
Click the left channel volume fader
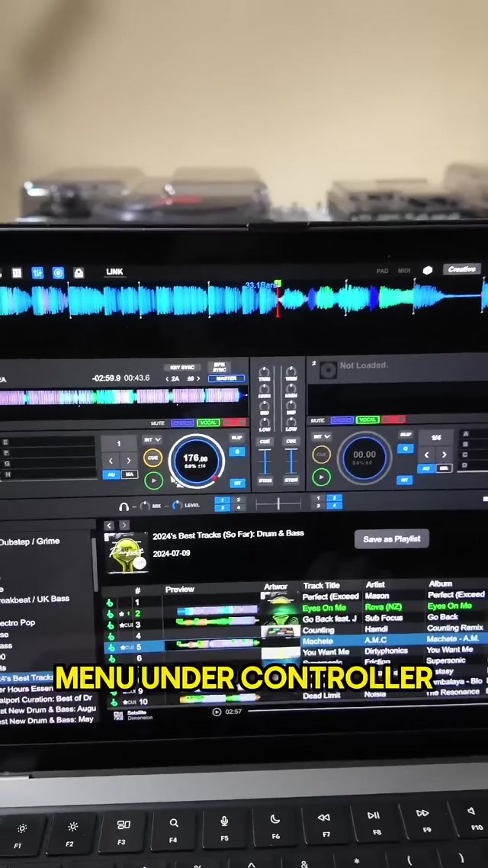tap(265, 461)
